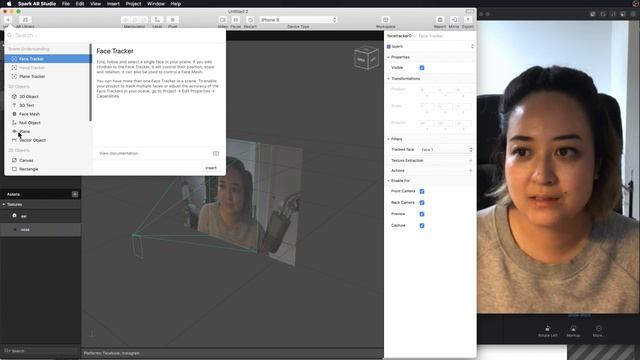640x360 pixels.
Task: Open the iPhone 8 device type dropdown
Action: tap(298, 20)
